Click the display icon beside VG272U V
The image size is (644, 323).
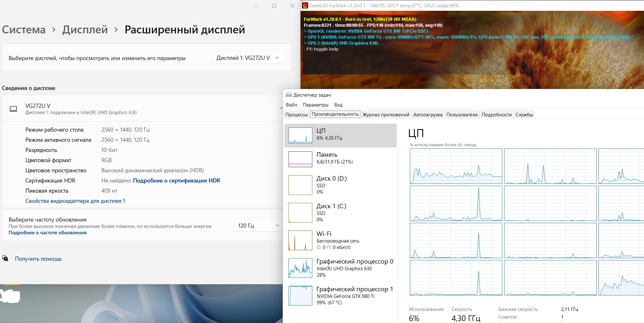(13, 109)
